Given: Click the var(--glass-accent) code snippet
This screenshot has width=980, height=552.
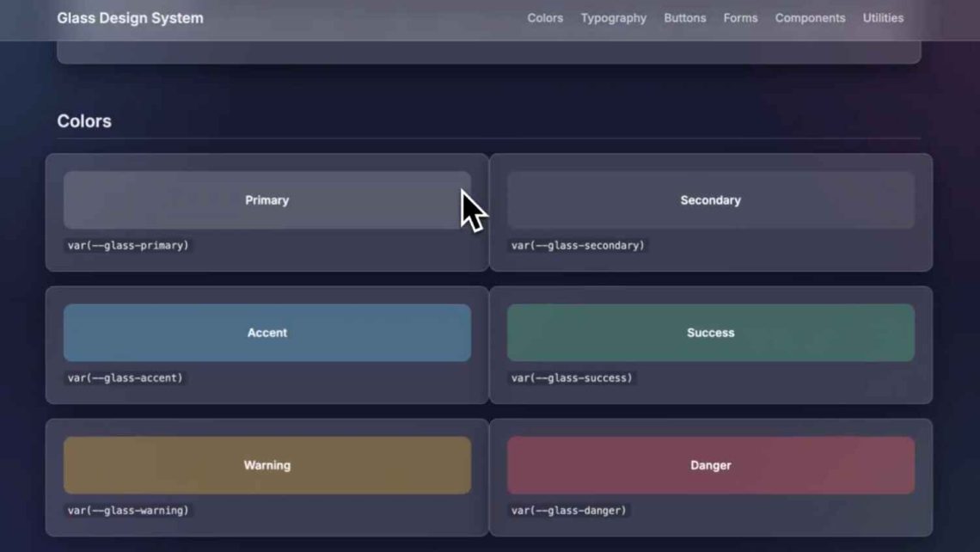Looking at the screenshot, I should click(126, 377).
